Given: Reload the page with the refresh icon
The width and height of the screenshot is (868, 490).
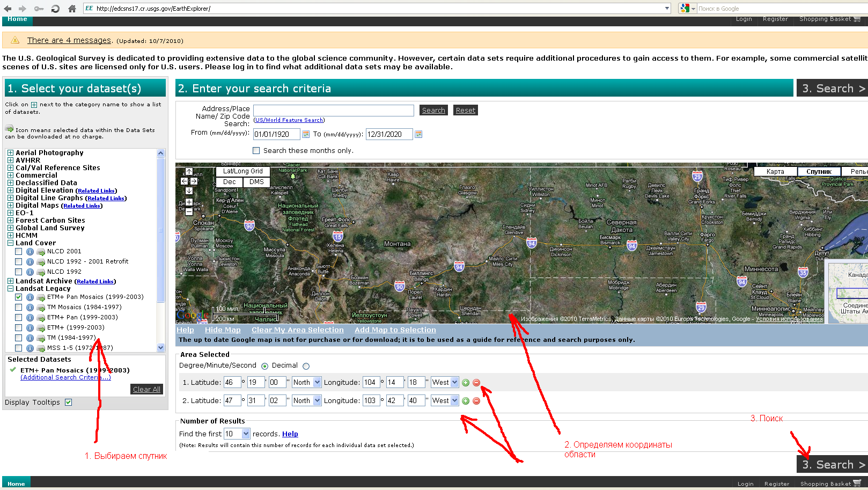Looking at the screenshot, I should pos(55,9).
